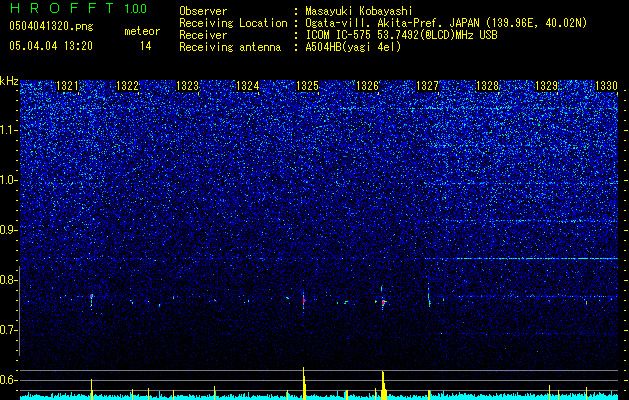Click the kHz axis unit label
This screenshot has height=400, width=629.
[x=9, y=81]
